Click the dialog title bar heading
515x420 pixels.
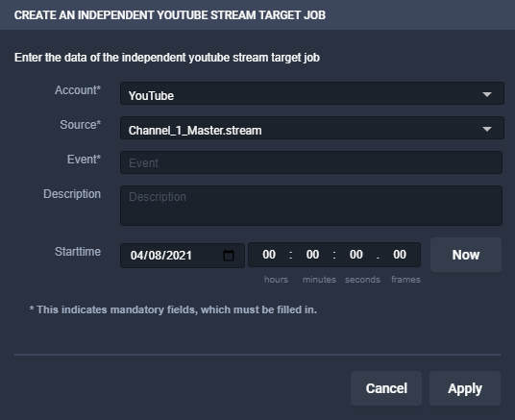(170, 15)
